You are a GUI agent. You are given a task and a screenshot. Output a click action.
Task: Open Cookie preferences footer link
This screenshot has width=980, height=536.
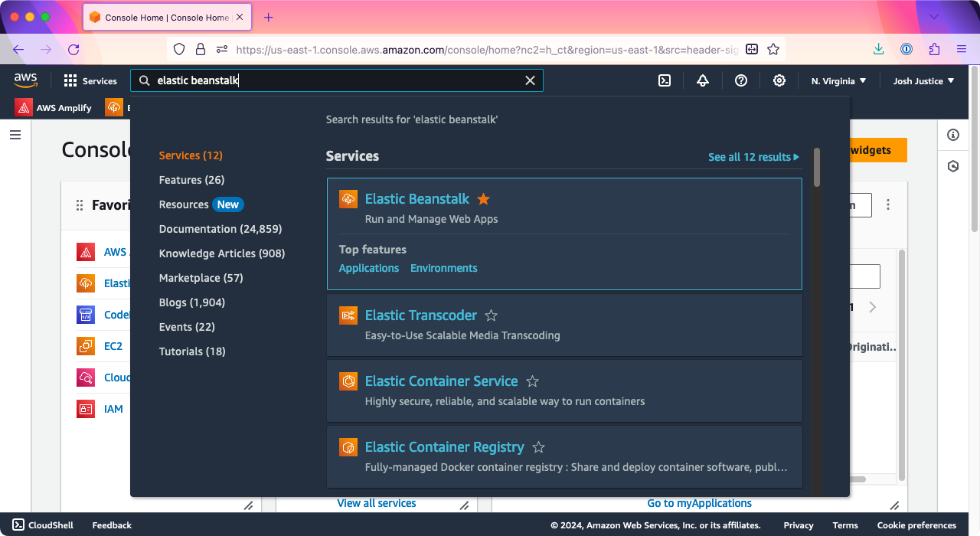[916, 525]
